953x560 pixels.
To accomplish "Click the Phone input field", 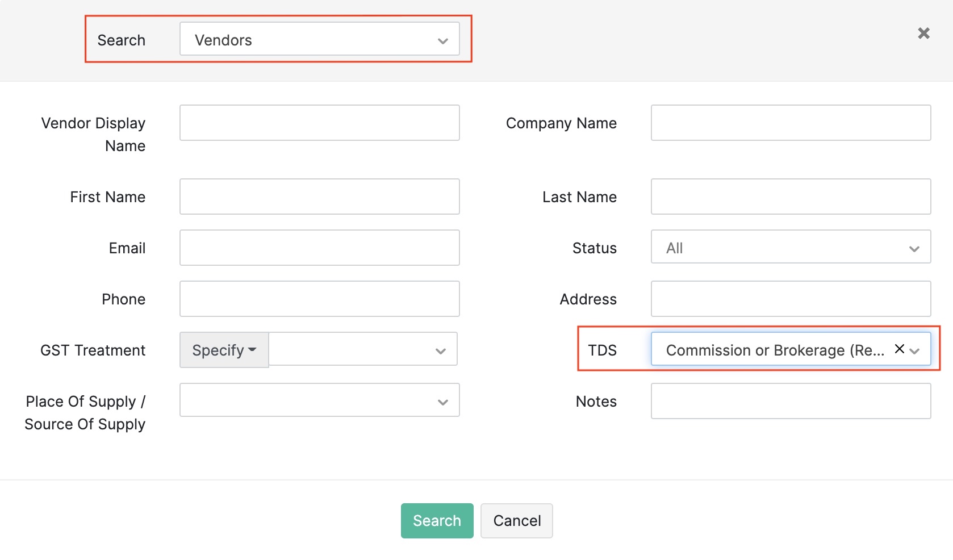I will 319,299.
